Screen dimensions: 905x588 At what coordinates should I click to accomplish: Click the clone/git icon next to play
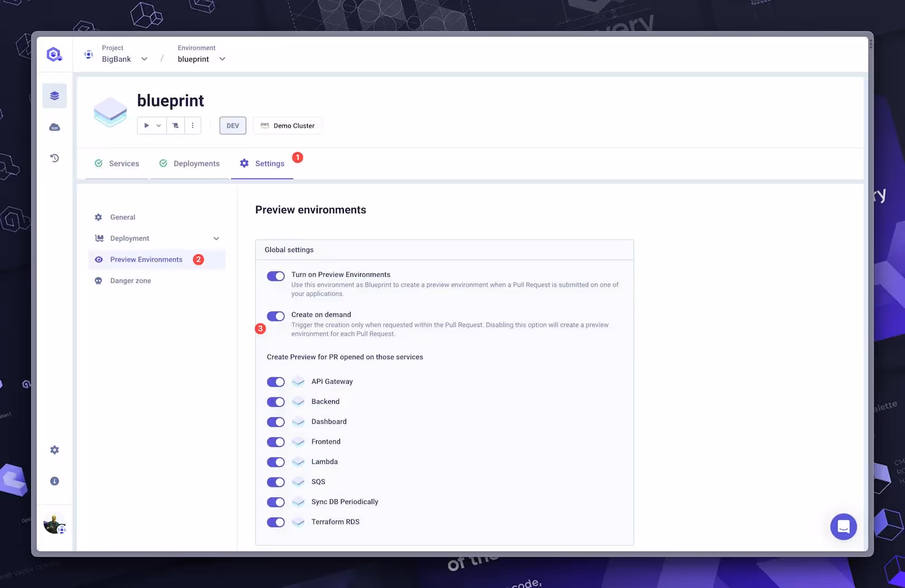click(x=175, y=125)
